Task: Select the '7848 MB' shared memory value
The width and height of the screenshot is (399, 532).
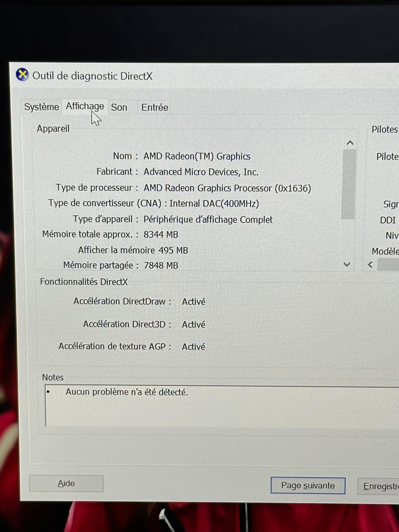Action: pyautogui.click(x=161, y=266)
